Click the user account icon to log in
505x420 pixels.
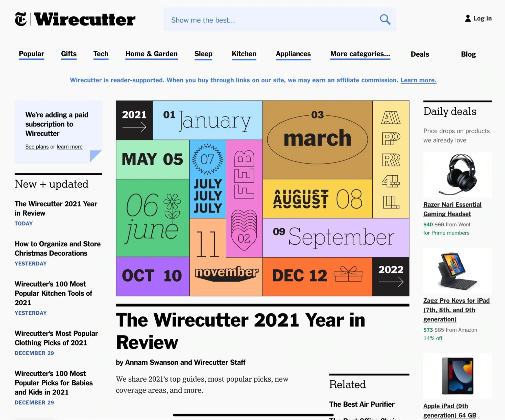pos(467,18)
